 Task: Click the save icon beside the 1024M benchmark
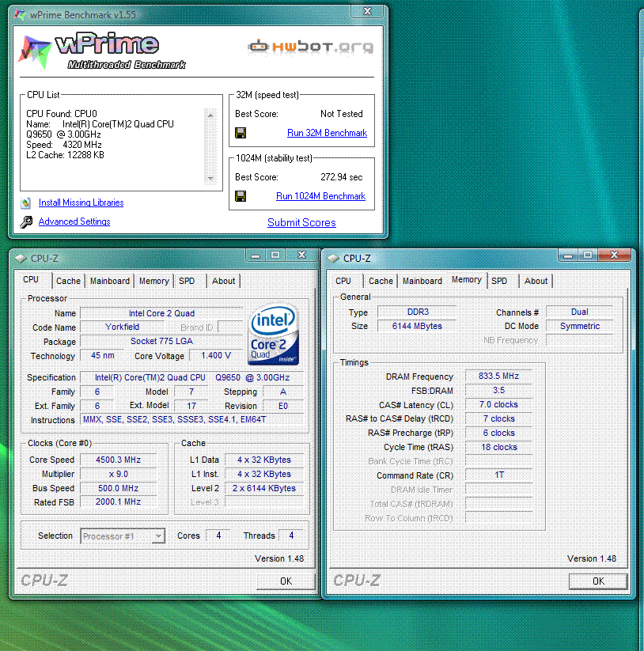[x=241, y=196]
